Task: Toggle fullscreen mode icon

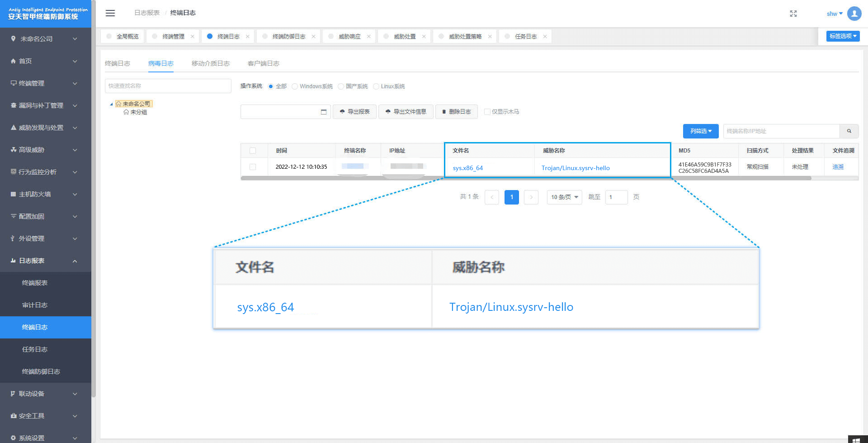Action: pos(793,14)
